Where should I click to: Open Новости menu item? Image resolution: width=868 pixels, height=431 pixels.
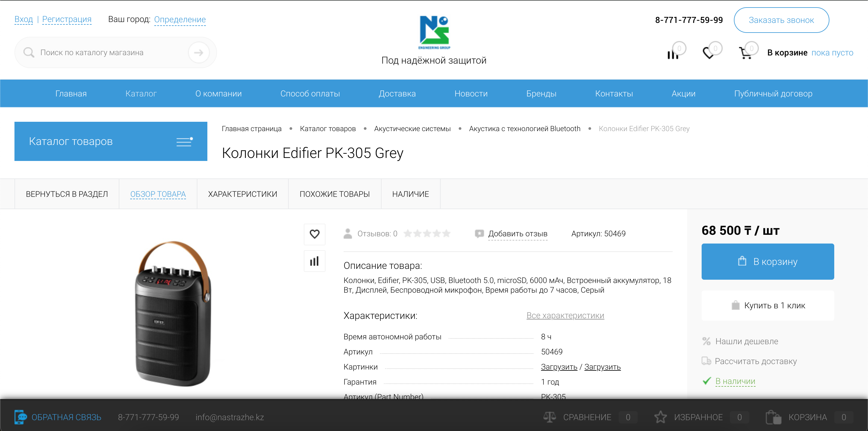pos(471,93)
